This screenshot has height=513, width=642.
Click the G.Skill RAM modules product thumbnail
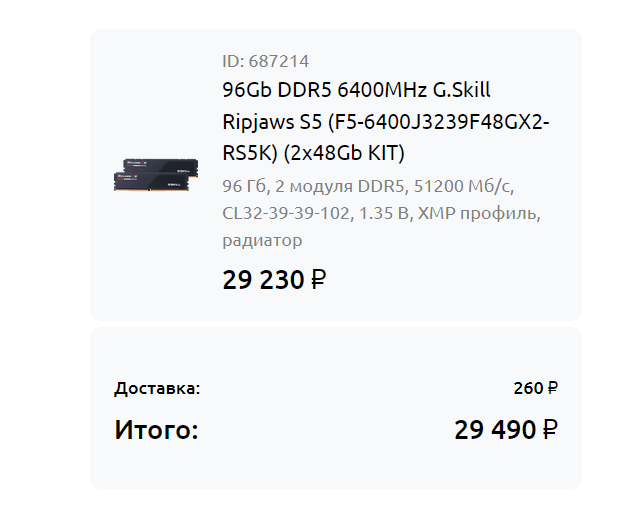click(x=150, y=174)
